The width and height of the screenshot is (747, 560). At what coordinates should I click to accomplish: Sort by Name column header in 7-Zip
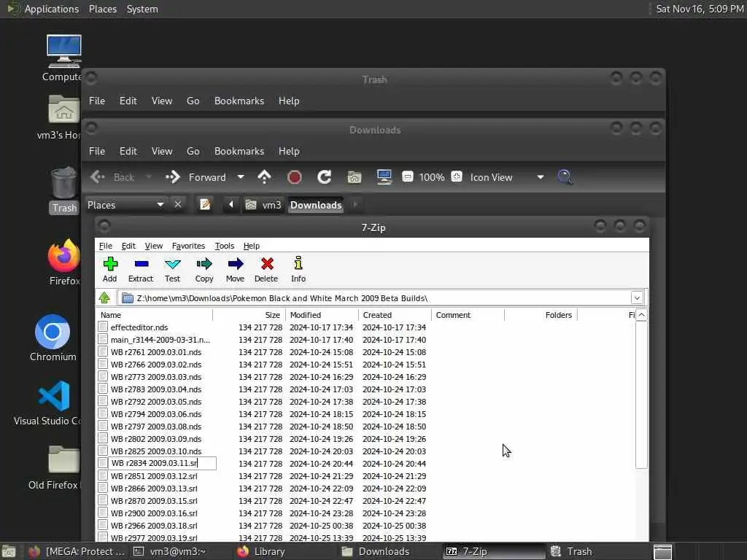155,315
